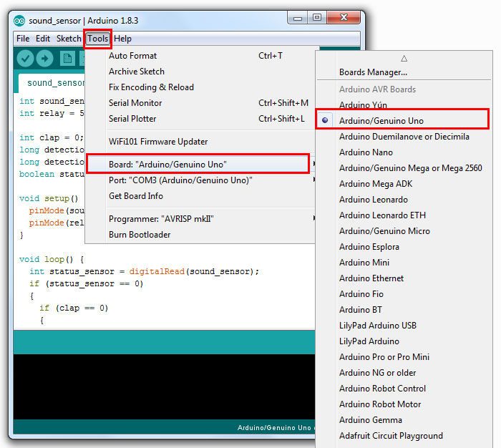This screenshot has width=501, height=448.
Task: Open the Edit menu
Action: 43,39
